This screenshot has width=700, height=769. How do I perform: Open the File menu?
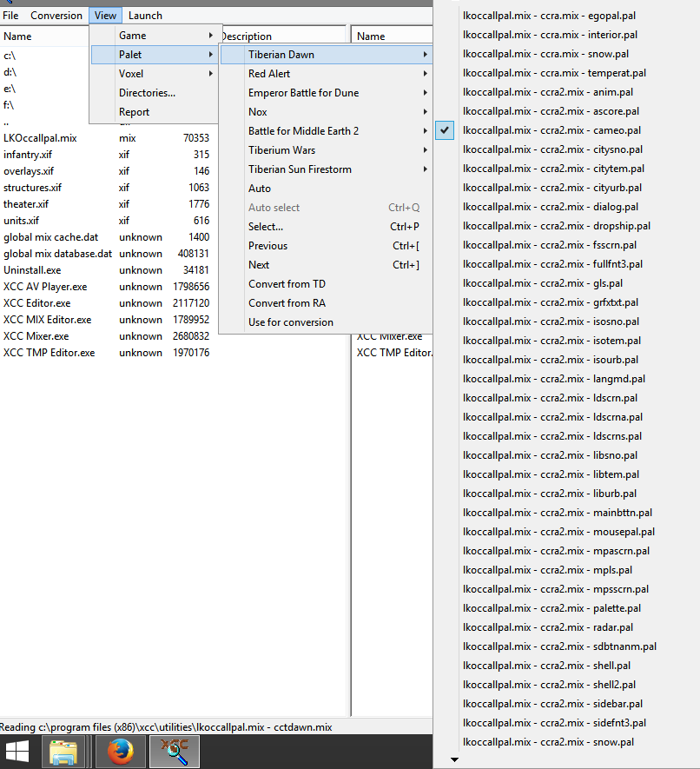(x=10, y=15)
